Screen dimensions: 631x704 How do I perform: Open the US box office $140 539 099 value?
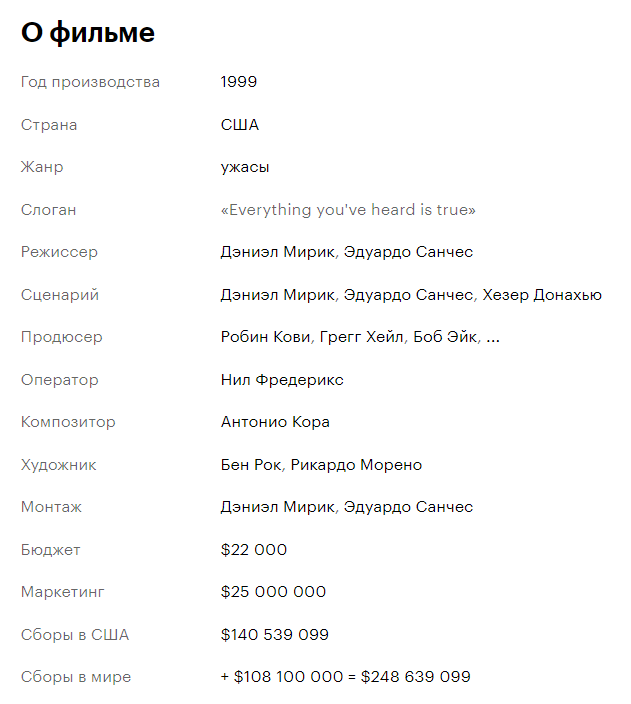click(x=274, y=635)
